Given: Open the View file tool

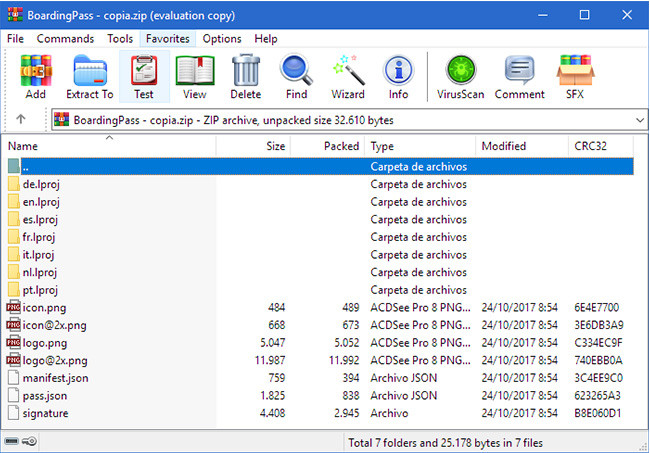Looking at the screenshot, I should tap(195, 76).
